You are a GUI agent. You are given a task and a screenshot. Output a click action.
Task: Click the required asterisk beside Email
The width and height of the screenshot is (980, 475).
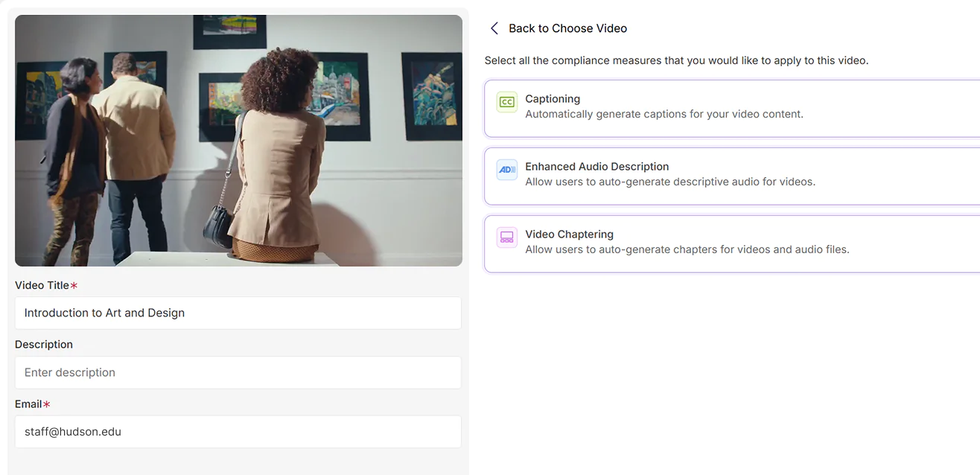click(x=46, y=404)
